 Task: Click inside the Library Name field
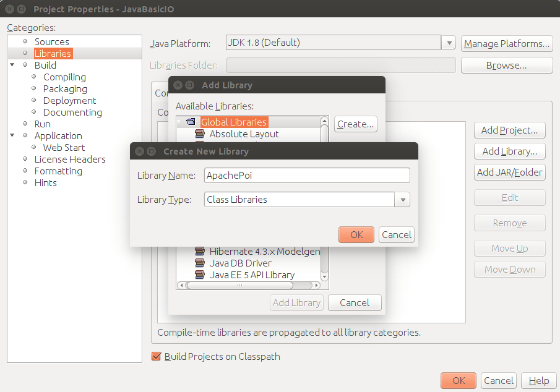point(306,175)
